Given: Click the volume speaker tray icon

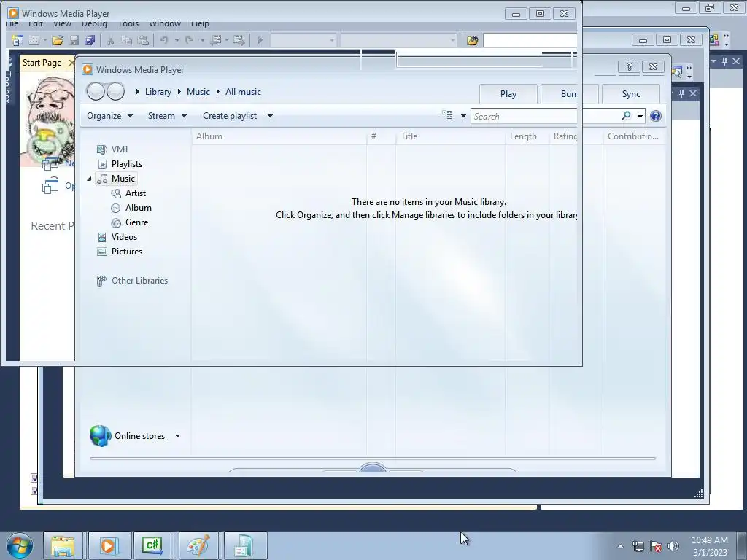Looking at the screenshot, I should [x=673, y=546].
